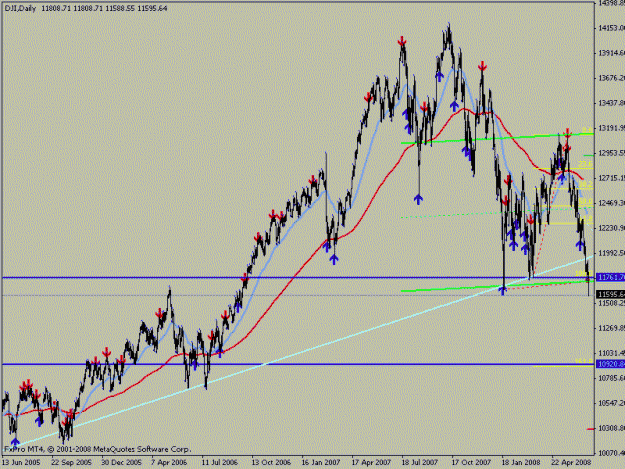
Task: Select the 7 Apr 2006 date label
Action: click(169, 463)
